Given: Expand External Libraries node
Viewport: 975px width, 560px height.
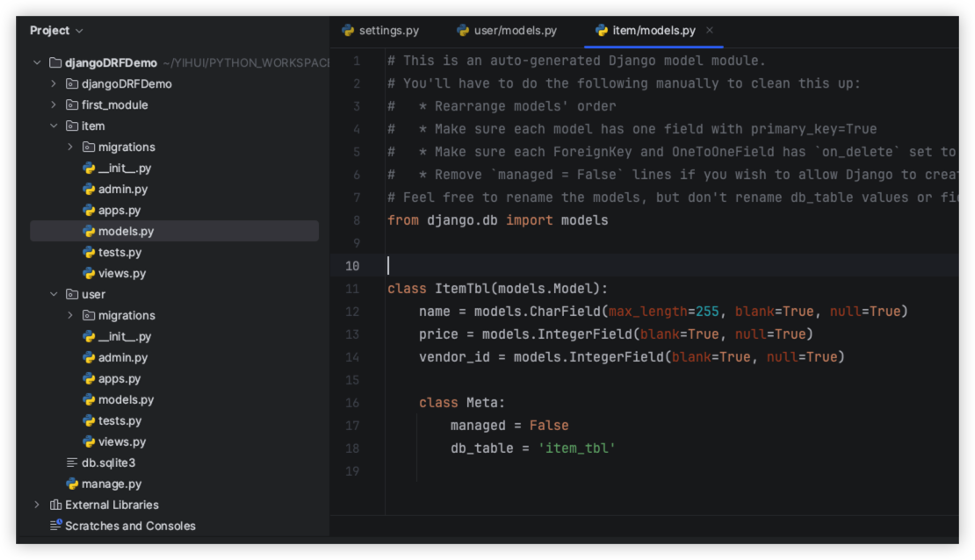Looking at the screenshot, I should tap(37, 505).
